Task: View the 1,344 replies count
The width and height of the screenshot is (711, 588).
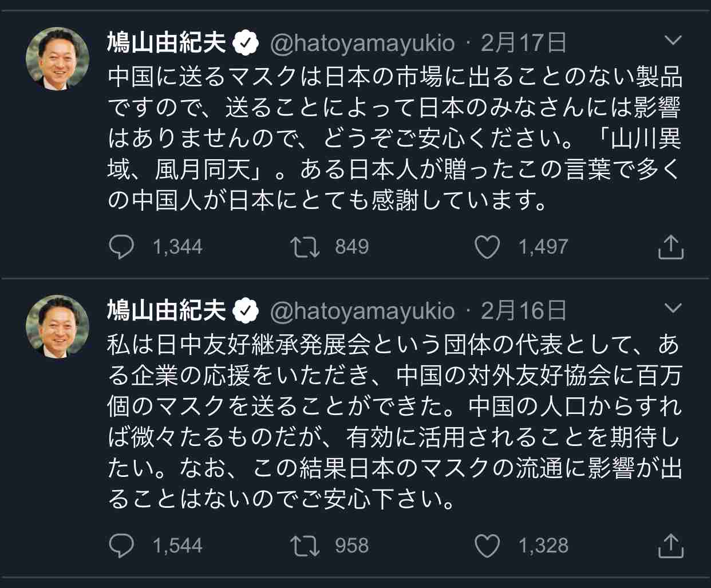Action: click(x=177, y=247)
